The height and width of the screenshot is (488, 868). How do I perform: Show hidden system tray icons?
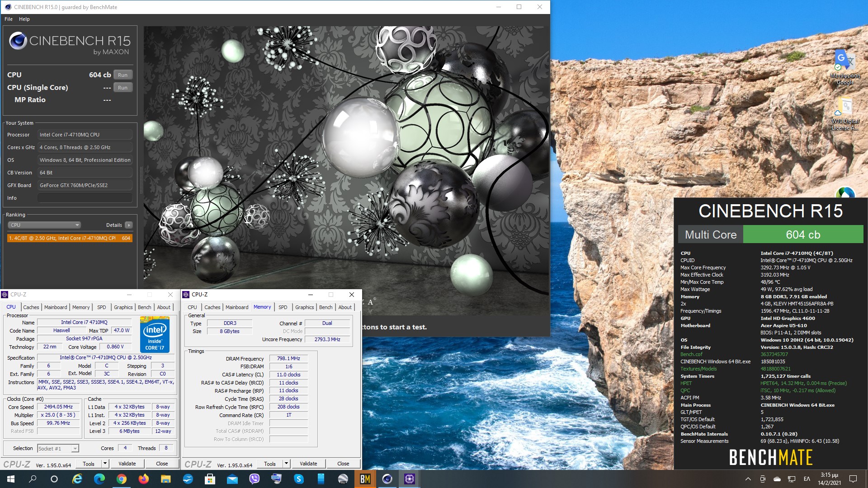point(748,479)
